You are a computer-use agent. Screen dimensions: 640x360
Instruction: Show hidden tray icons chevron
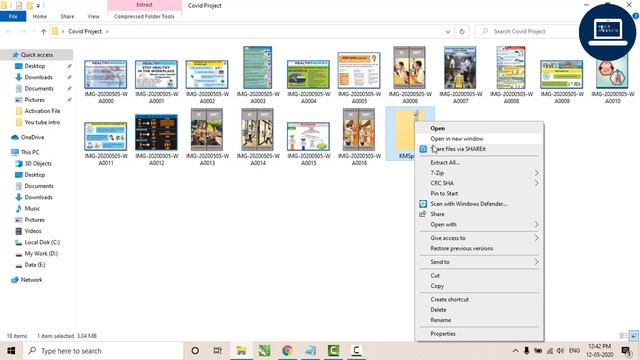click(515, 351)
